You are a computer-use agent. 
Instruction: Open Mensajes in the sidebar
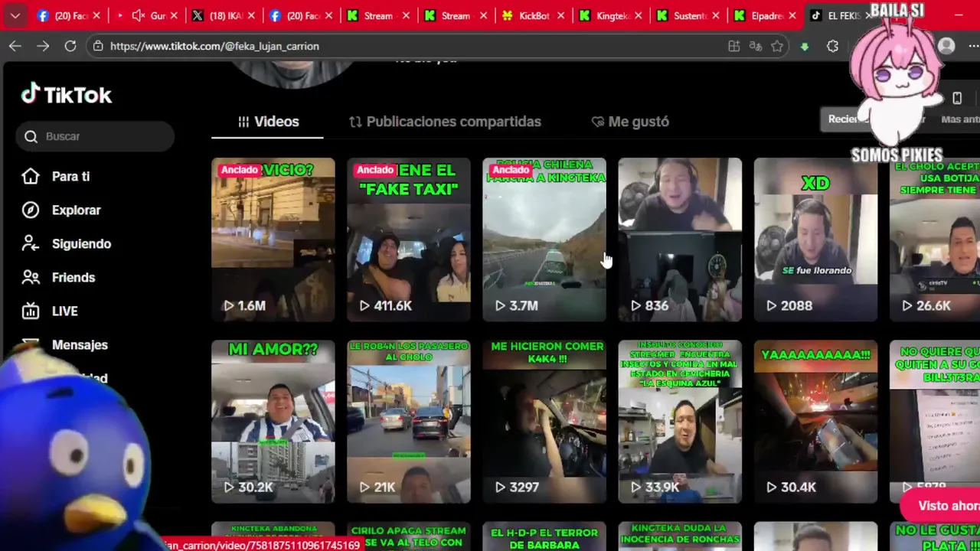(80, 344)
